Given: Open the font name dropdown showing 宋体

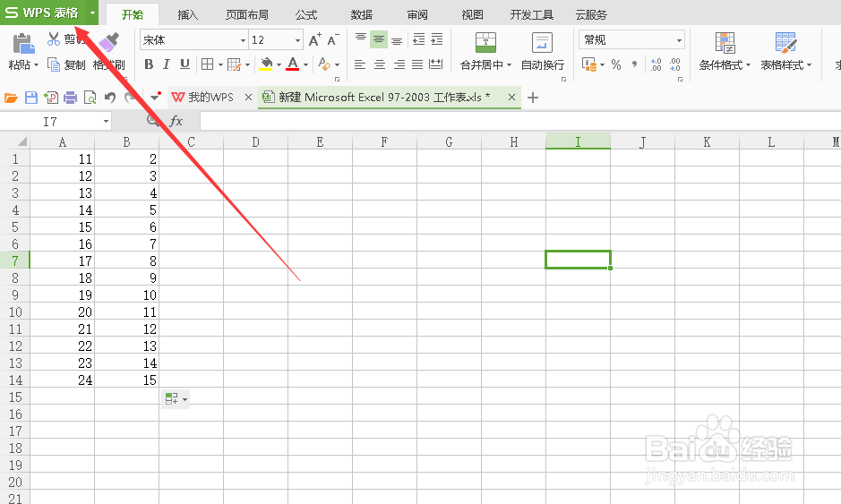Looking at the screenshot, I should 243,40.
